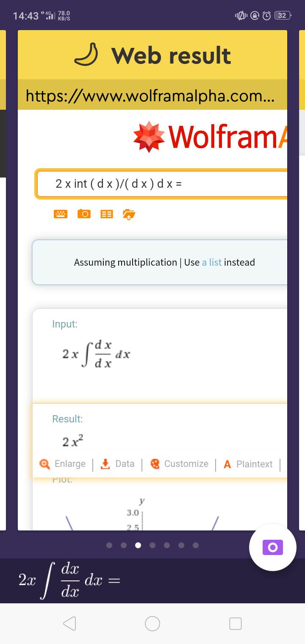
Task: Open the Wolfram keyboard input icon
Action: [61, 214]
